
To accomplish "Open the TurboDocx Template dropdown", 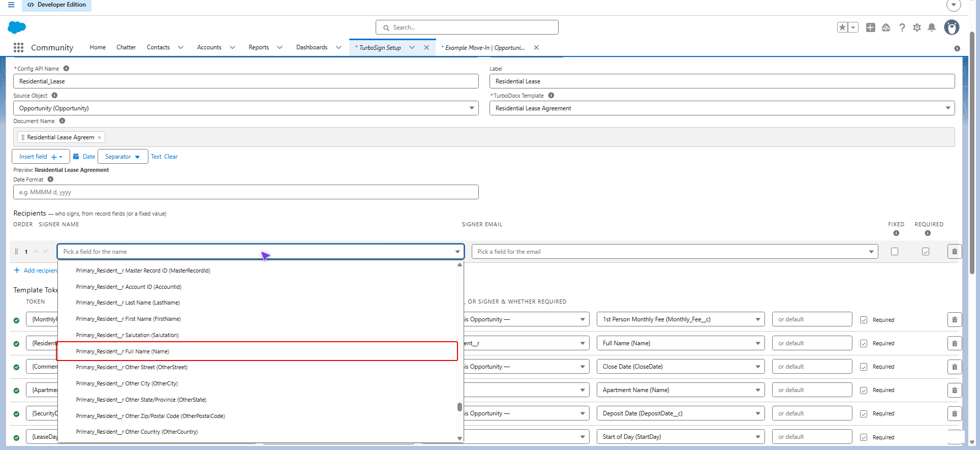I will [x=722, y=108].
